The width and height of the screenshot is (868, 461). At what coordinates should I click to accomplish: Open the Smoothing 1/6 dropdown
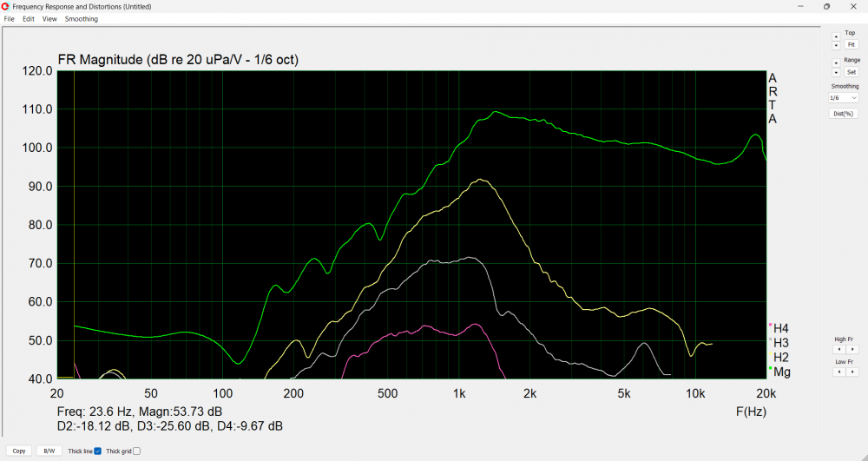click(844, 98)
